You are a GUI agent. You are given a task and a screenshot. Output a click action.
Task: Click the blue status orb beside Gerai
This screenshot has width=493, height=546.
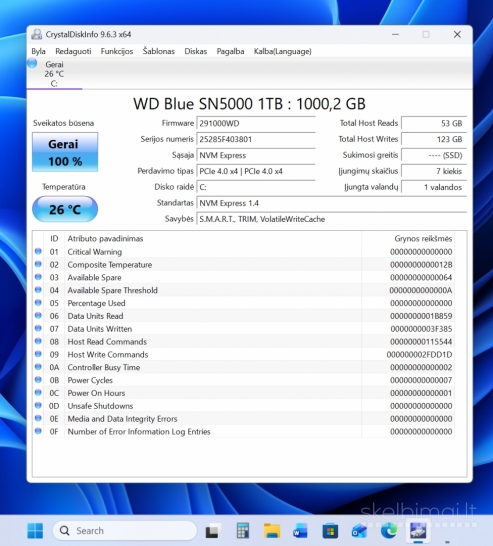pos(32,63)
